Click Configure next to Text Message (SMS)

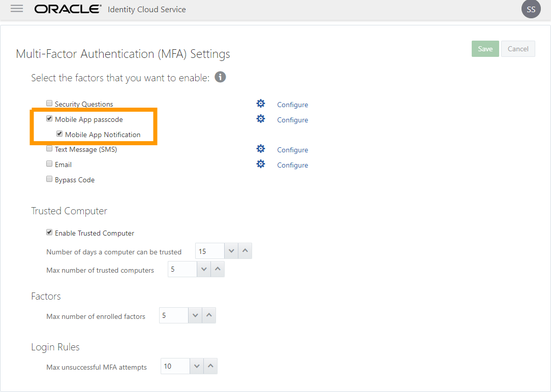tap(292, 149)
